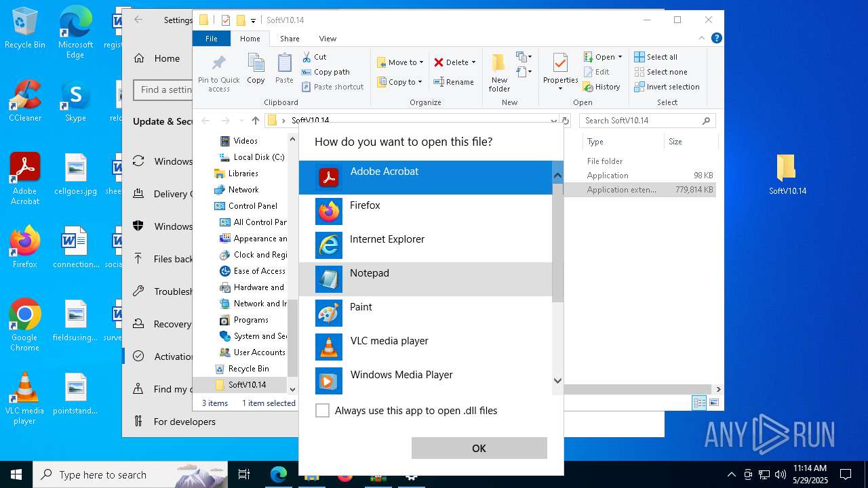Choose Firefox to open the file
The height and width of the screenshot is (488, 868).
tap(426, 211)
